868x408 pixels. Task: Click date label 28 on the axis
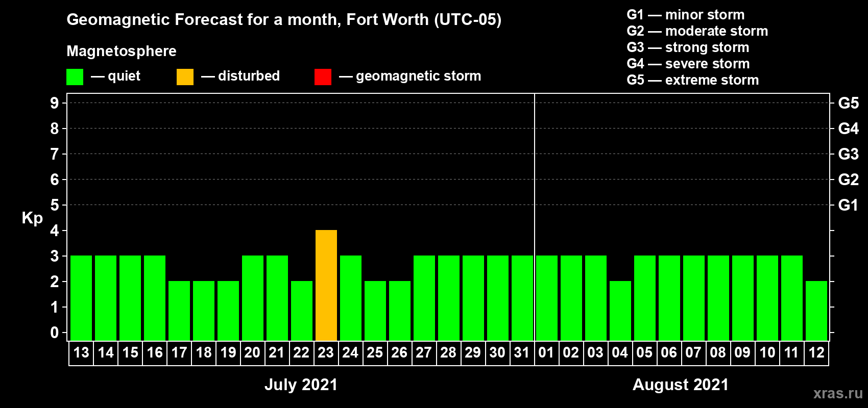click(448, 353)
